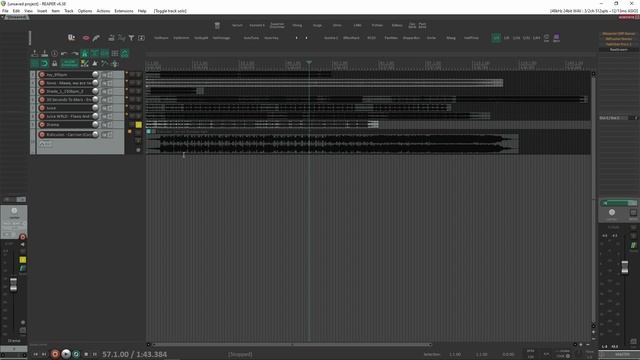640x360 pixels.
Task: Toggle the Repeat button in transport
Action: point(76,354)
